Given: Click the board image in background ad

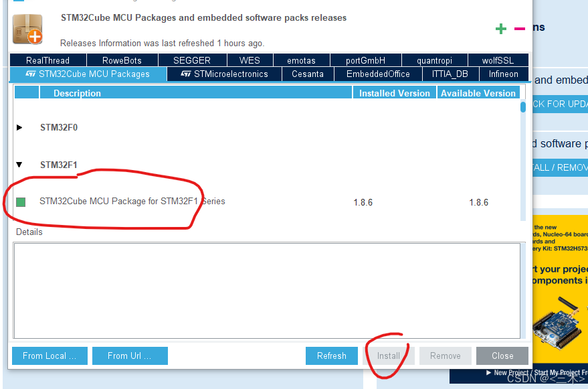Looking at the screenshot, I should 559,323.
